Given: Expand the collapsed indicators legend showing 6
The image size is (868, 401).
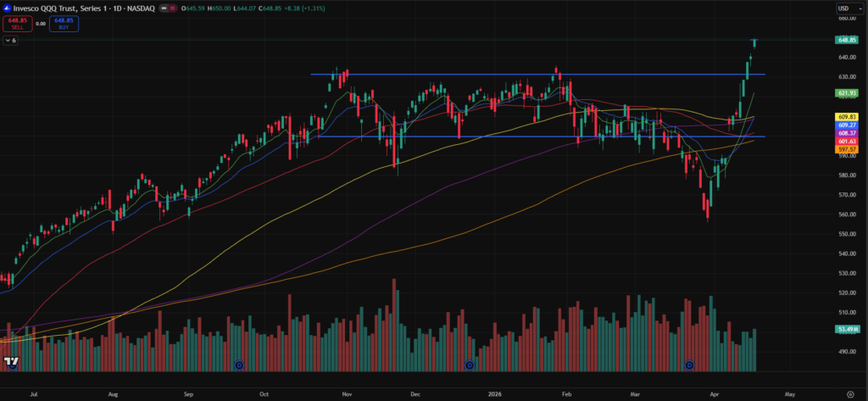Looking at the screenshot, I should click(11, 40).
